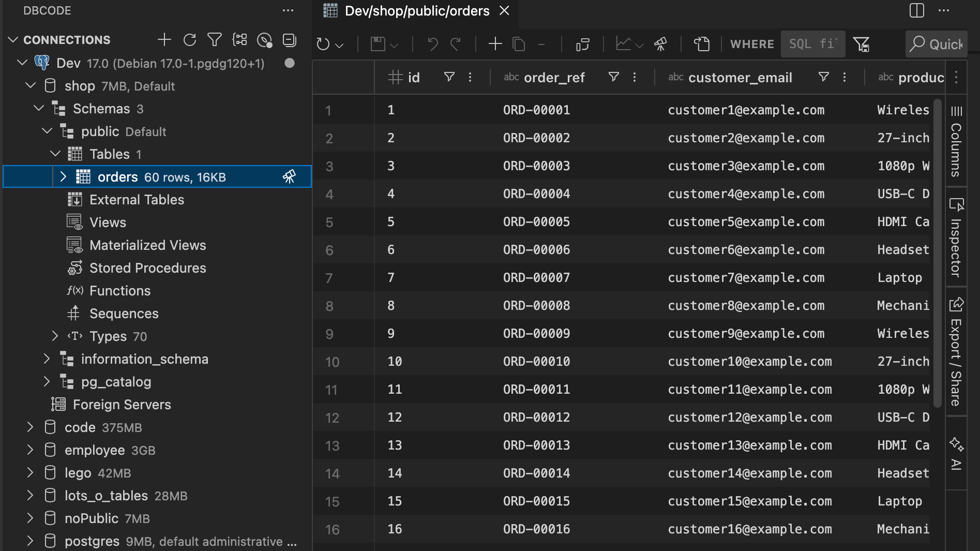Refresh the orders table data
This screenshot has height=551, width=980.
323,44
